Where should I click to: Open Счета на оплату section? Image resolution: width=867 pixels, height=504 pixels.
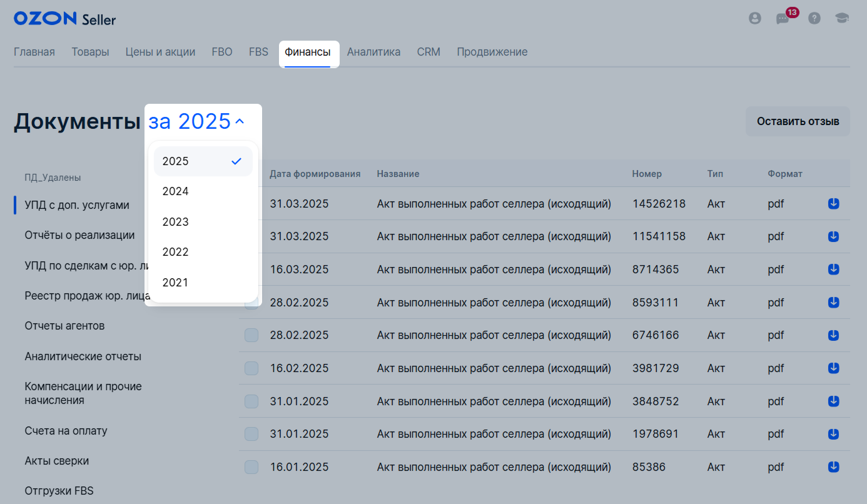coord(66,431)
